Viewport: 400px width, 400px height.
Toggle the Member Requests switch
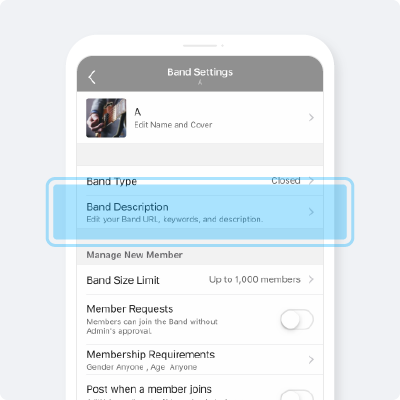(x=297, y=319)
